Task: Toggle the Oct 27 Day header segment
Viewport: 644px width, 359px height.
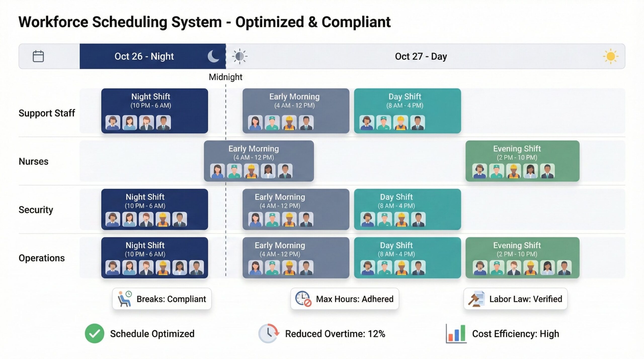Action: (x=420, y=56)
